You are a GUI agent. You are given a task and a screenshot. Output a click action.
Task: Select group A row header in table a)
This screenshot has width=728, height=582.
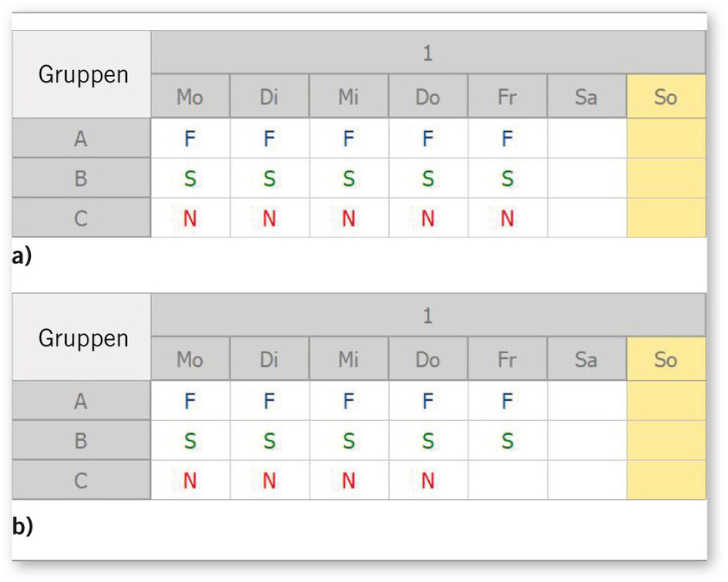click(x=81, y=139)
